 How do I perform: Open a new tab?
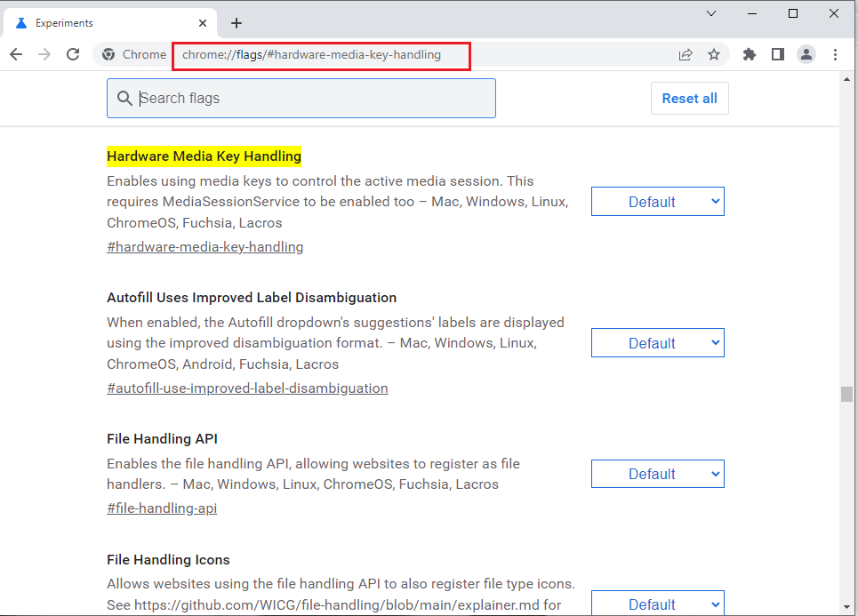pyautogui.click(x=237, y=23)
